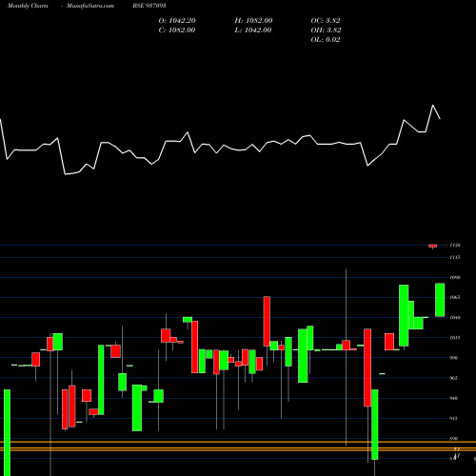The width and height of the screenshot is (476, 476).
Task: Click the 1090 price axis label
Action: pyautogui.click(x=455, y=277)
